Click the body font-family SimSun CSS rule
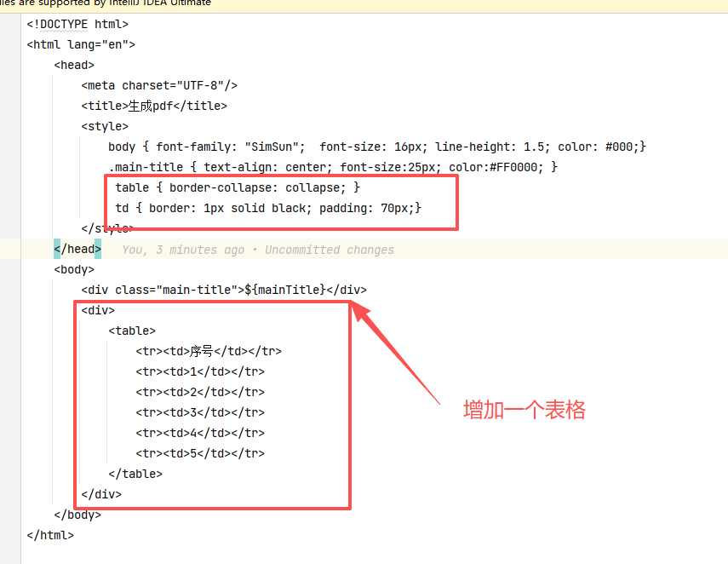This screenshot has height=564, width=728. [x=377, y=147]
